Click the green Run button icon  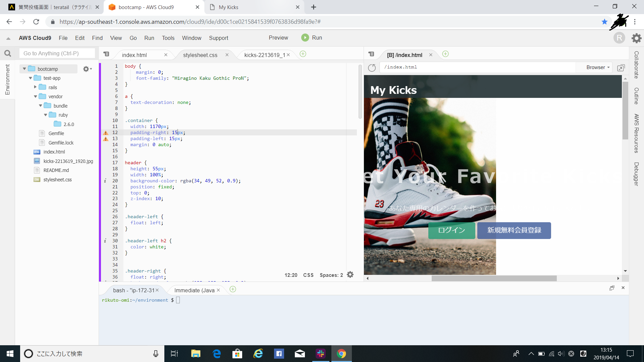[305, 38]
